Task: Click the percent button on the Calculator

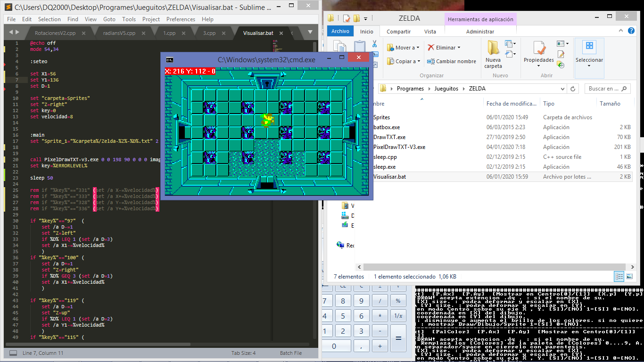Action: click(x=398, y=301)
